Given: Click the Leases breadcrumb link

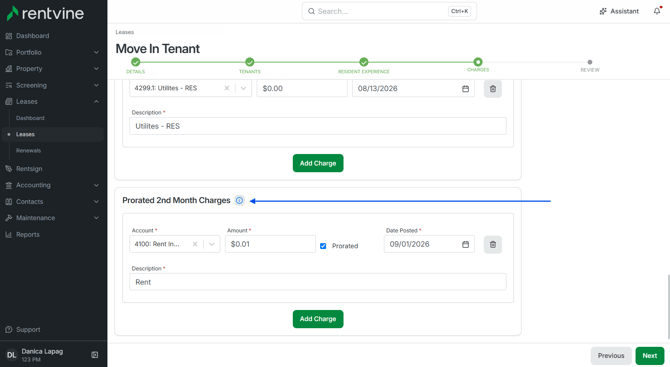Looking at the screenshot, I should 125,32.
